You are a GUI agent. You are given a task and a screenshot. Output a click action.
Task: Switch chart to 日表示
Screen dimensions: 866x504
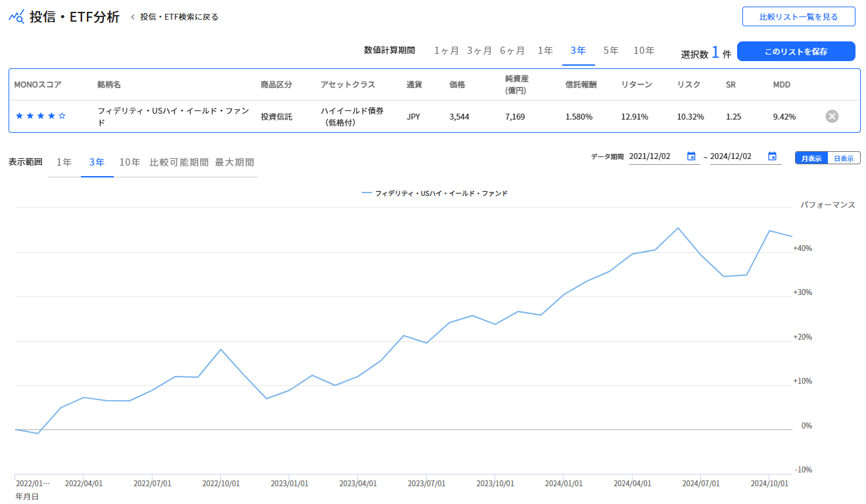tap(844, 158)
